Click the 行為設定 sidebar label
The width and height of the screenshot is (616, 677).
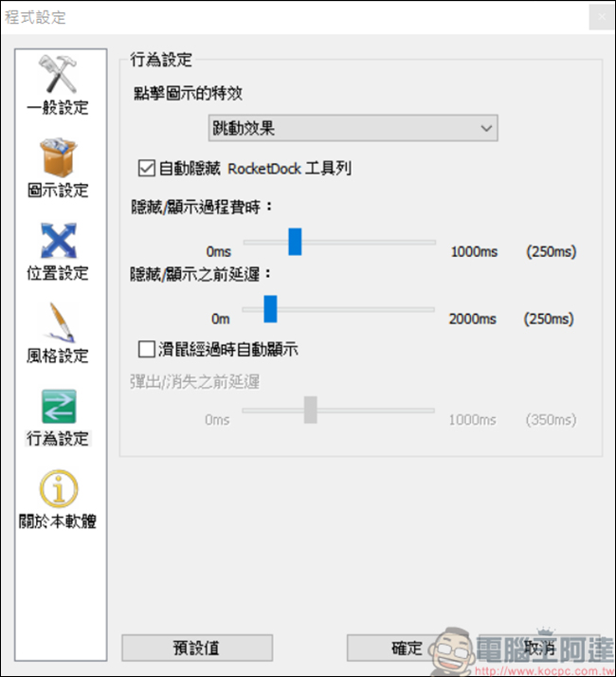(58, 439)
